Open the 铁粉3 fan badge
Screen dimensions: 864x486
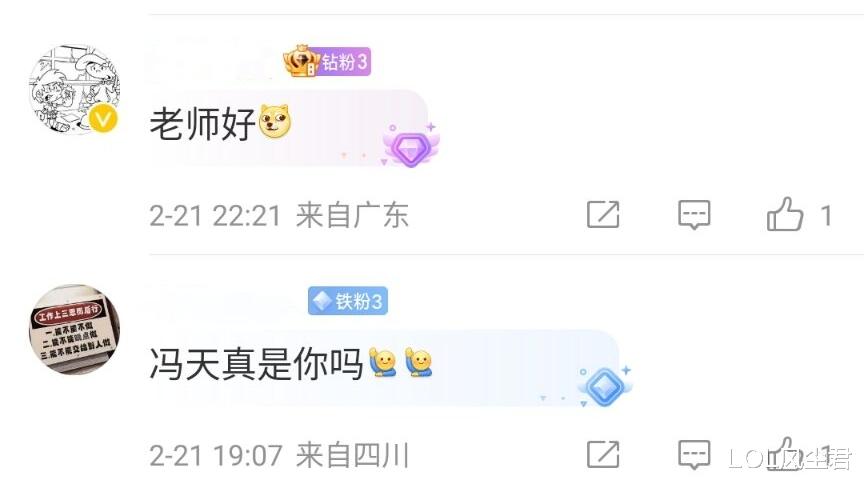[x=348, y=301]
